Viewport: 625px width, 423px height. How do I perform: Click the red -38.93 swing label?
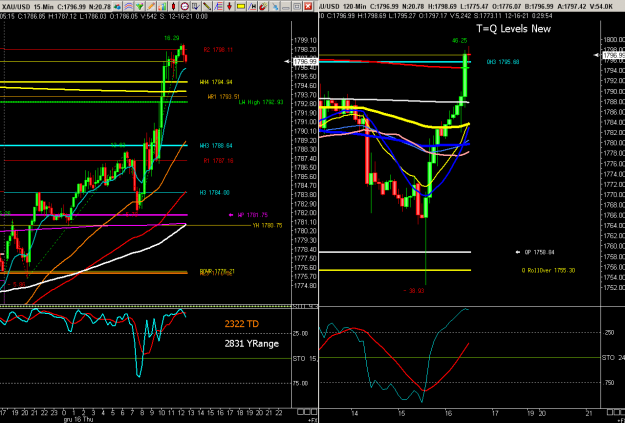point(414,291)
